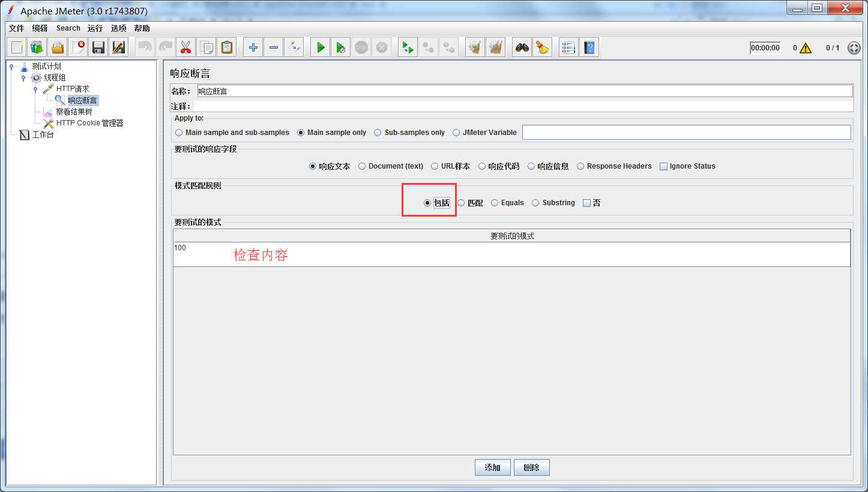Collapse all nodes with minus icon

click(x=274, y=47)
